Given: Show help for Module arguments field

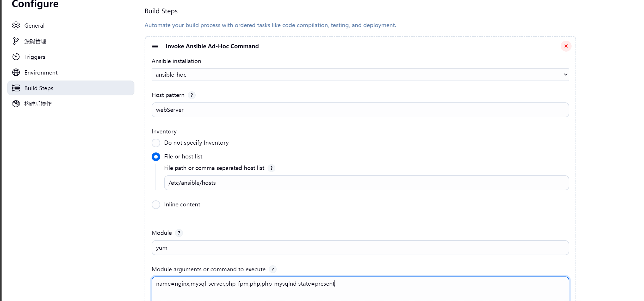Looking at the screenshot, I should point(273,269).
